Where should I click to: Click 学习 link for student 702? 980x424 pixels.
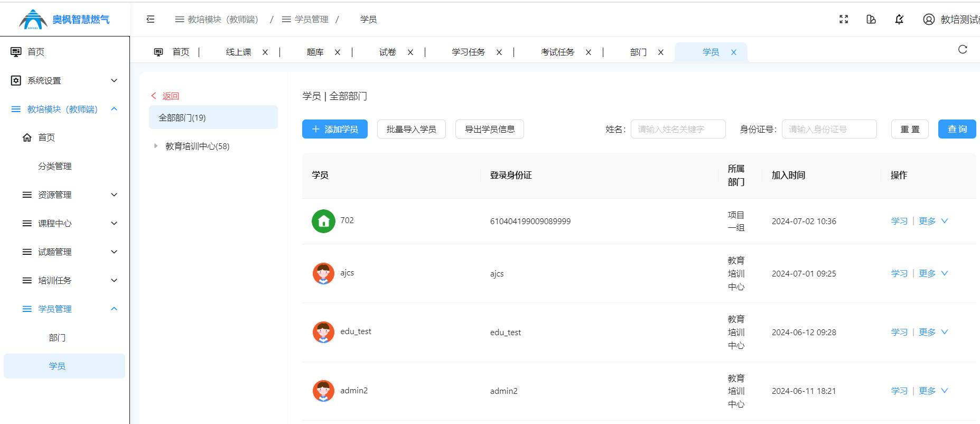point(899,221)
